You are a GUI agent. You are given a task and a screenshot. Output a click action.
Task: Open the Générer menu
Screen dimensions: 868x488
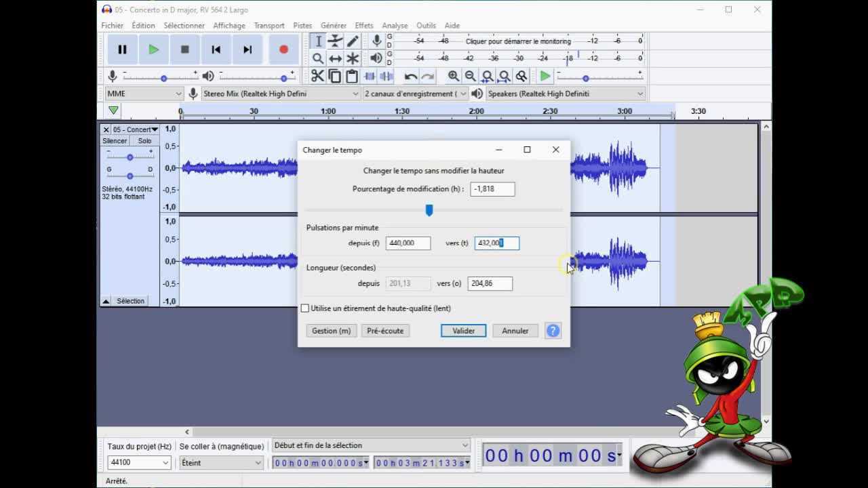tap(333, 26)
